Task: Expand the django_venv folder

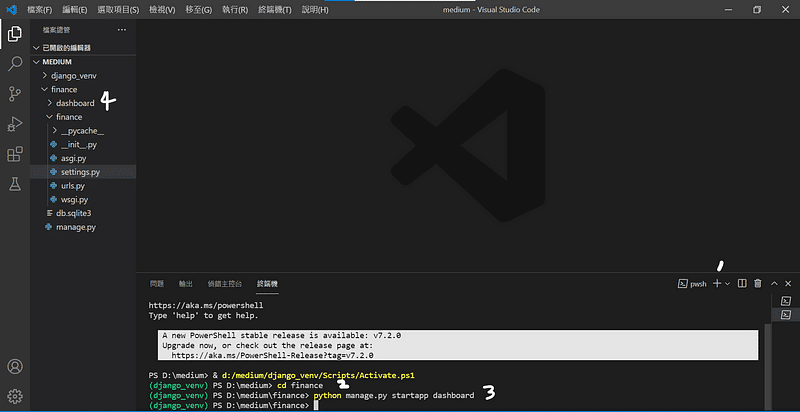Action: click(74, 75)
